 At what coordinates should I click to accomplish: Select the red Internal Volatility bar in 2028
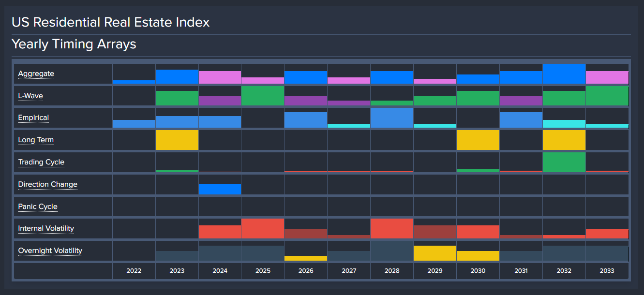click(391, 227)
